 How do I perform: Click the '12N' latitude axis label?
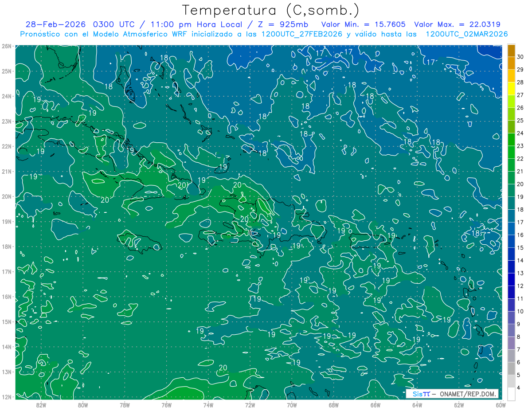click(6, 397)
